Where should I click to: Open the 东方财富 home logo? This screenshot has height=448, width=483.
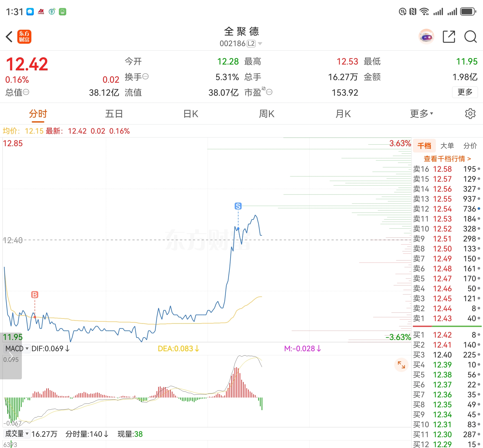pos(24,37)
